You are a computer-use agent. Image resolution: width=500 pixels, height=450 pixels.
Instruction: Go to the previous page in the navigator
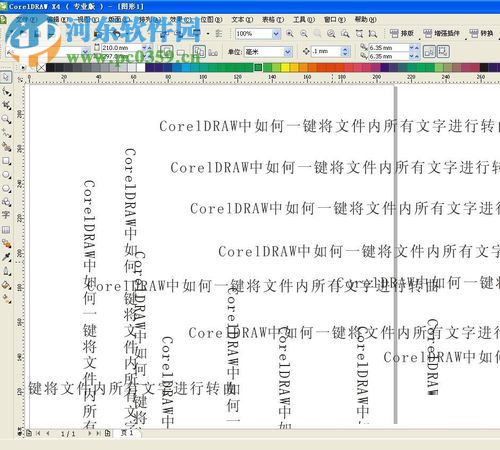48,433
